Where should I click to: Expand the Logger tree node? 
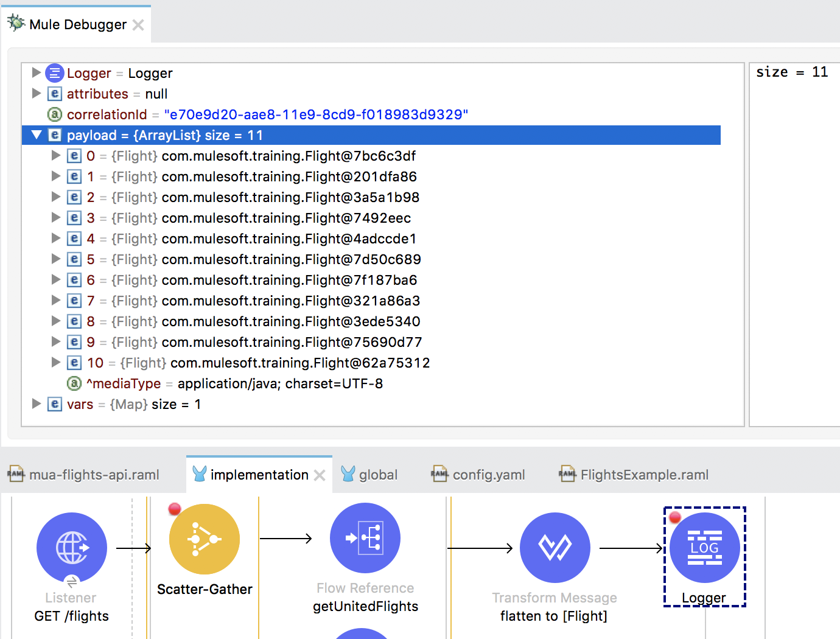click(x=36, y=72)
